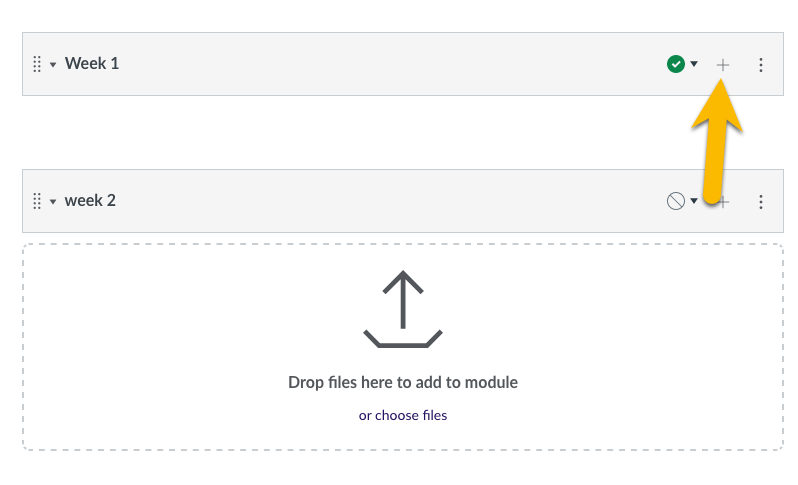Grab the Week 1 drag handle icon

click(x=37, y=64)
